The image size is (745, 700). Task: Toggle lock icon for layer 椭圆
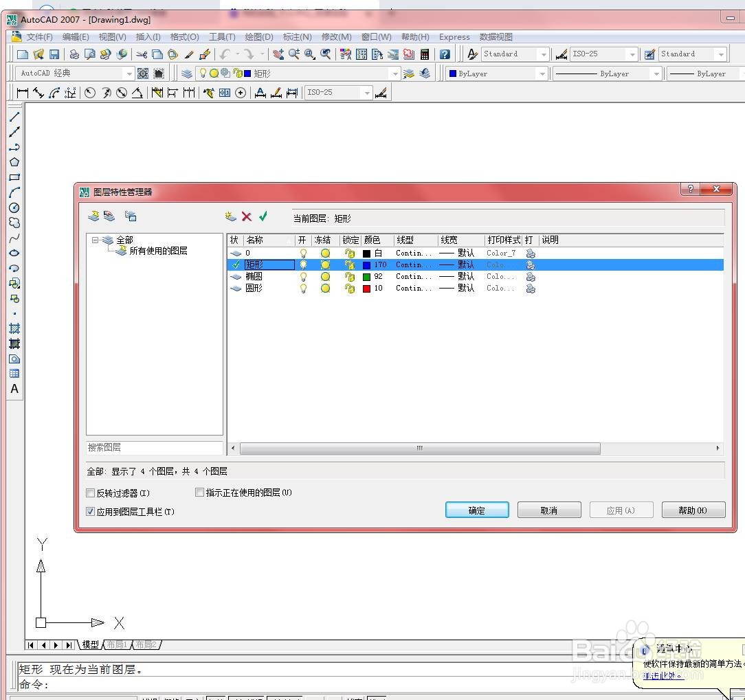click(350, 276)
